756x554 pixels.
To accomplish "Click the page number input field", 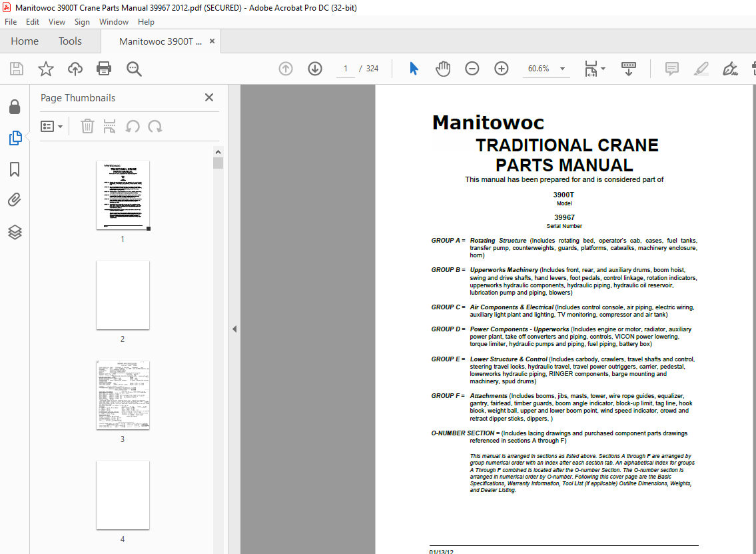I will [345, 69].
